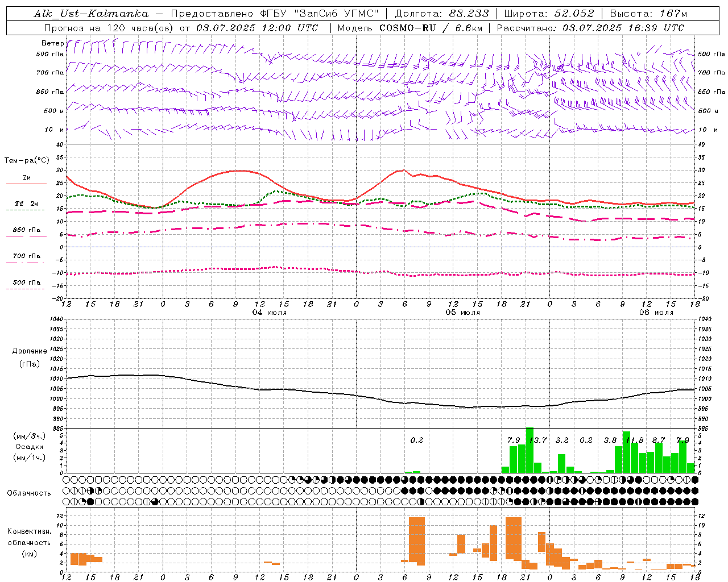Click the elevation text 167м

[673, 14]
